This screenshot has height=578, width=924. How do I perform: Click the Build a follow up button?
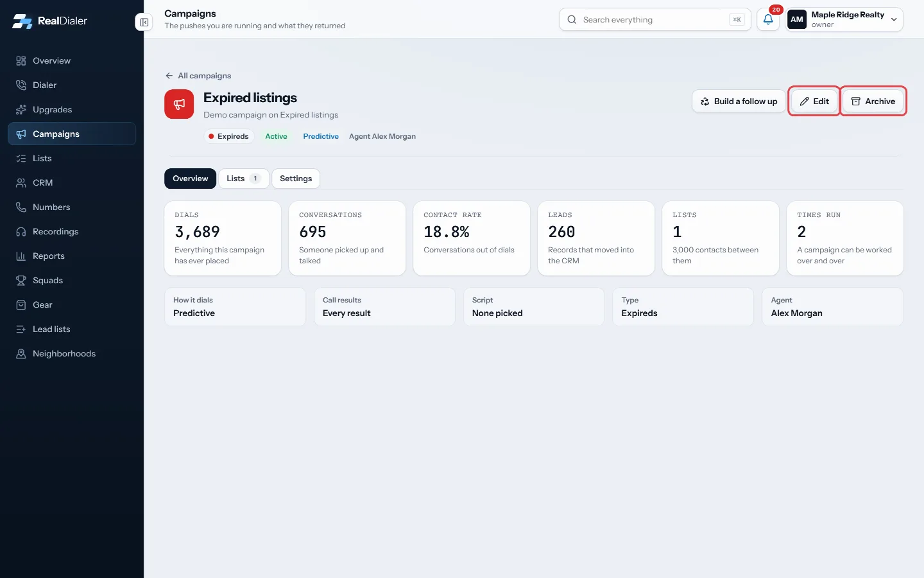click(739, 101)
